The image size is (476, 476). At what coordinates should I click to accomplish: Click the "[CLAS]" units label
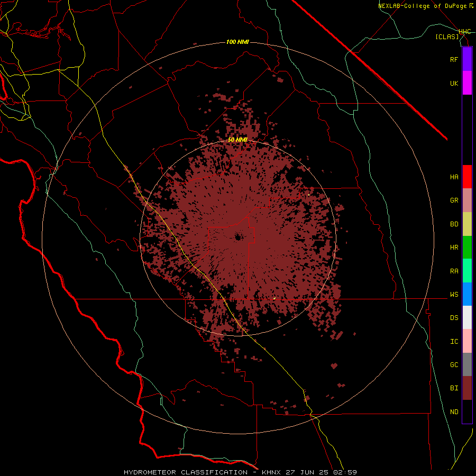(447, 36)
